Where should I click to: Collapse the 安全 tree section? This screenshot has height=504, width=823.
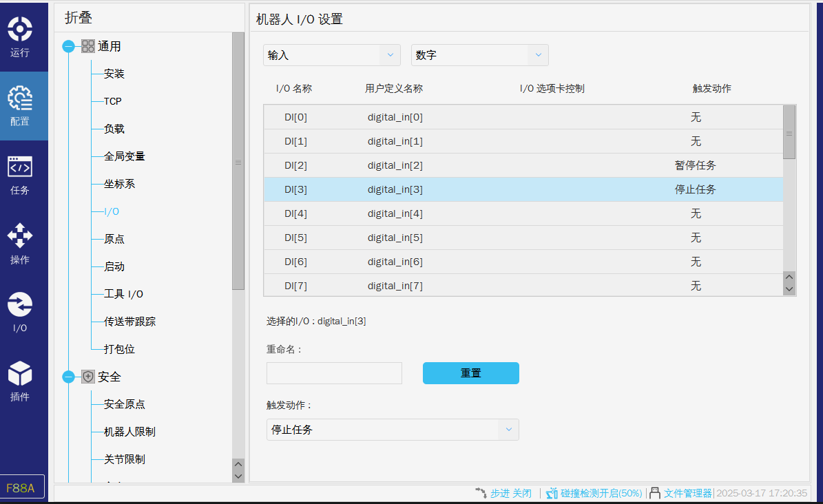point(68,377)
